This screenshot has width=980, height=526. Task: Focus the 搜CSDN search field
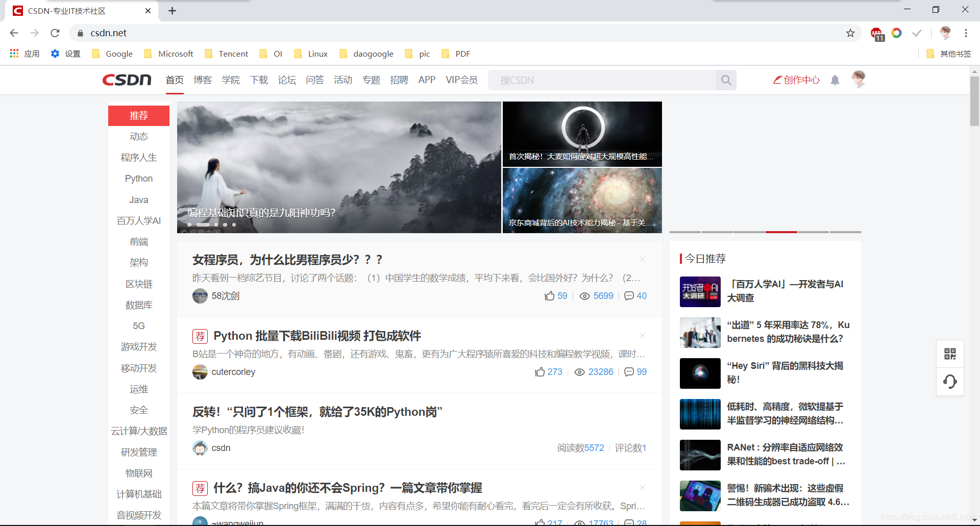click(602, 80)
